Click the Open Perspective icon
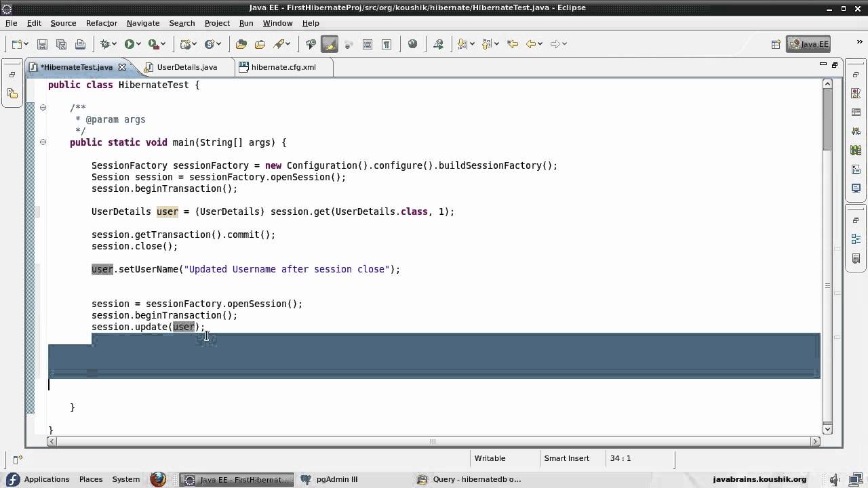Screen dimensions: 868x488 point(776,44)
